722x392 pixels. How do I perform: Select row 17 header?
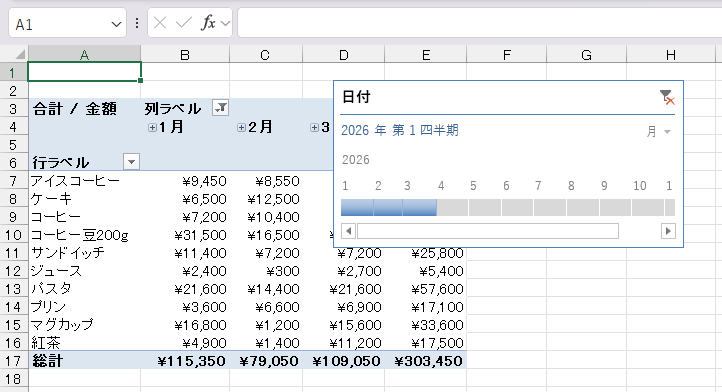click(x=13, y=361)
